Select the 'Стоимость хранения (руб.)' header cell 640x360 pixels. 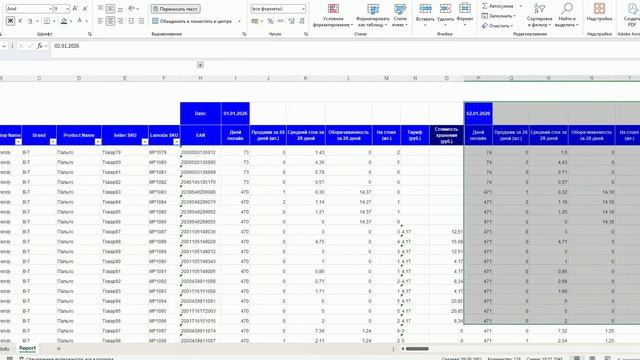click(446, 135)
